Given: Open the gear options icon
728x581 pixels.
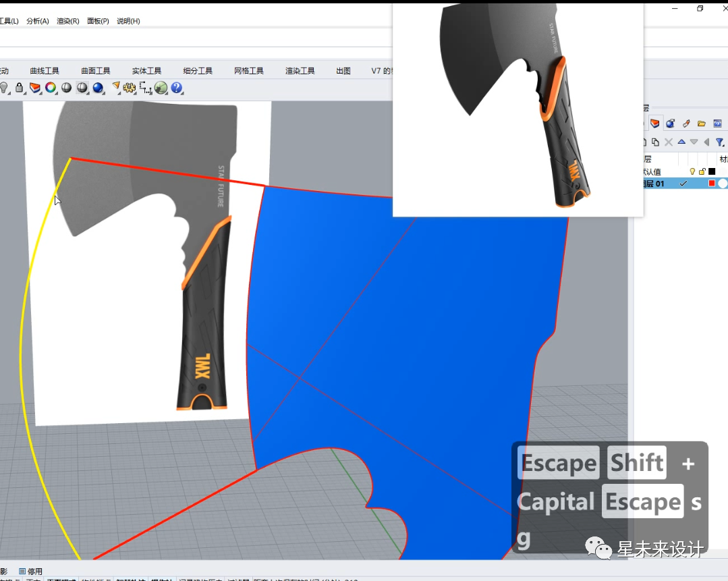Looking at the screenshot, I should tap(130, 87).
